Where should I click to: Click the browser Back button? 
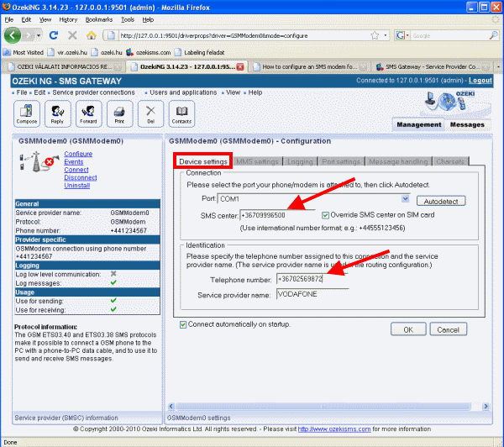point(13,35)
